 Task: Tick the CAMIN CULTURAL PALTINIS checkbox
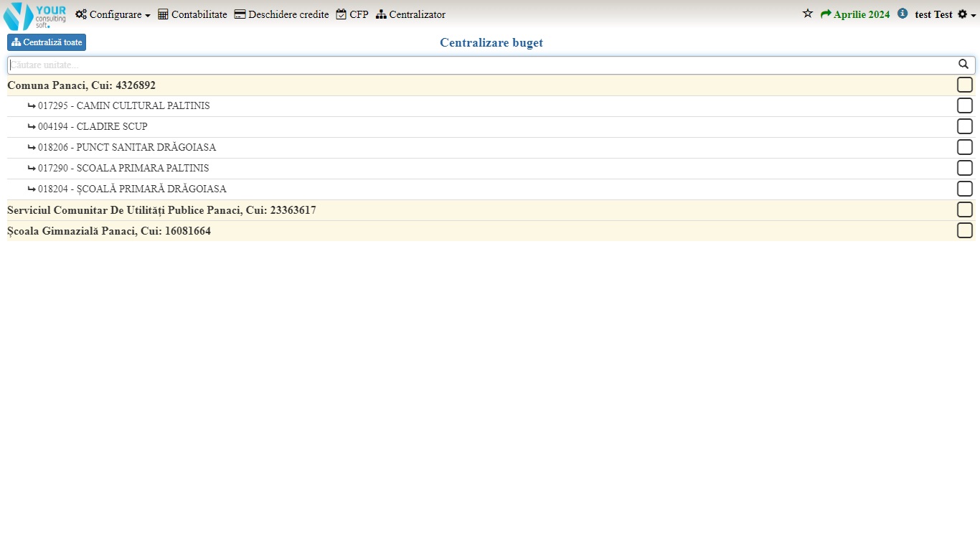tap(965, 106)
